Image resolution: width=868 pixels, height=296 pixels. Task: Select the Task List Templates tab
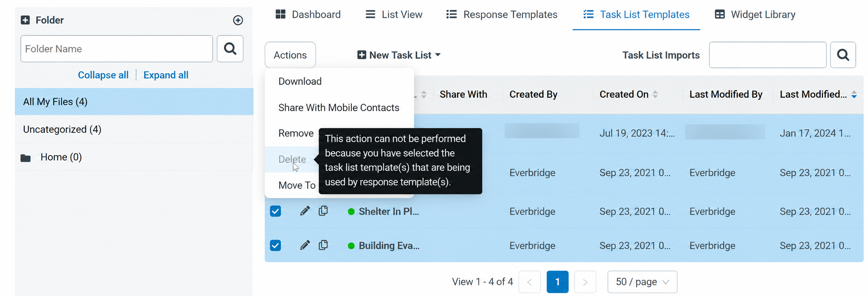click(x=636, y=15)
